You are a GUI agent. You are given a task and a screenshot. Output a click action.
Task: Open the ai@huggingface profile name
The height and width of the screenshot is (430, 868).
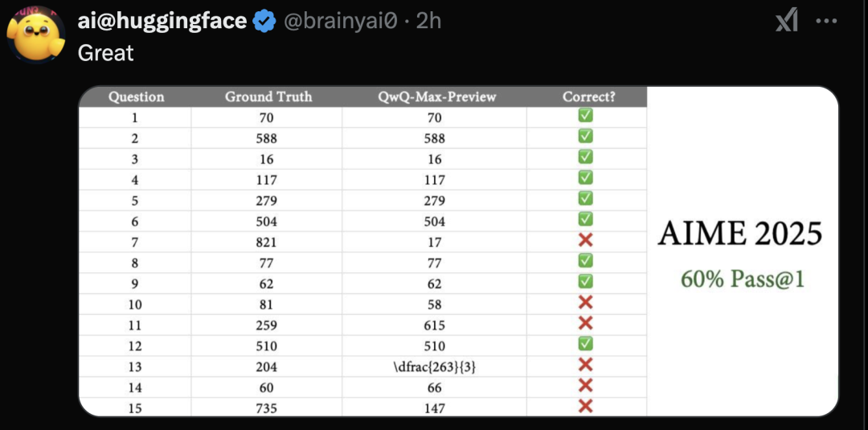(x=162, y=21)
